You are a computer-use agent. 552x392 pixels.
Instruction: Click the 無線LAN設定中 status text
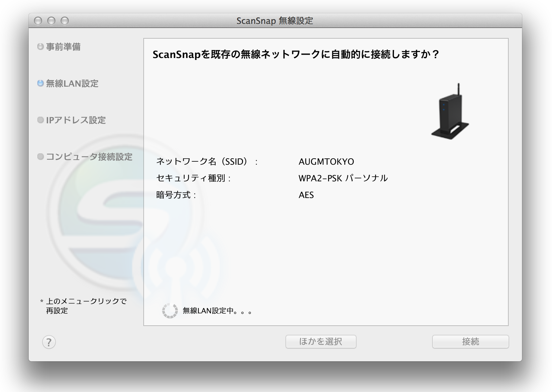pyautogui.click(x=217, y=311)
